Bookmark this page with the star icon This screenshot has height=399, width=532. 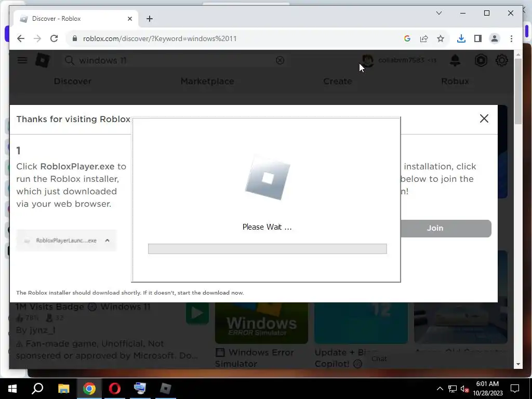click(x=441, y=38)
